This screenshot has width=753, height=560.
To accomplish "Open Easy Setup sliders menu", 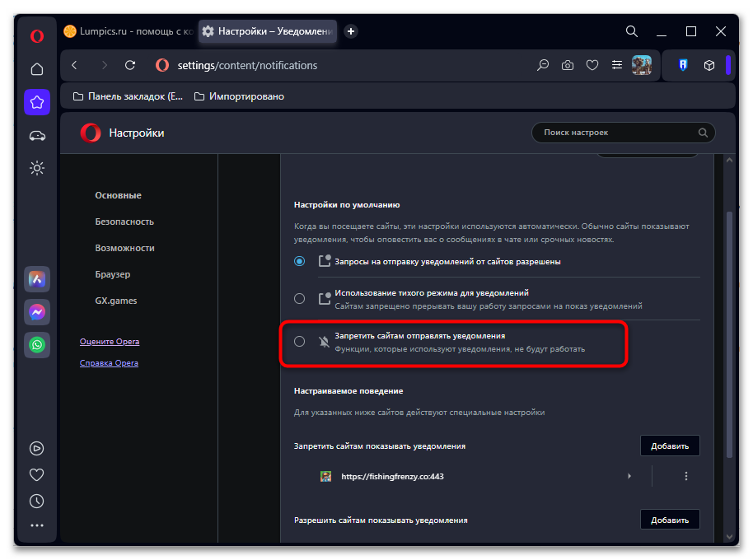I will click(616, 65).
